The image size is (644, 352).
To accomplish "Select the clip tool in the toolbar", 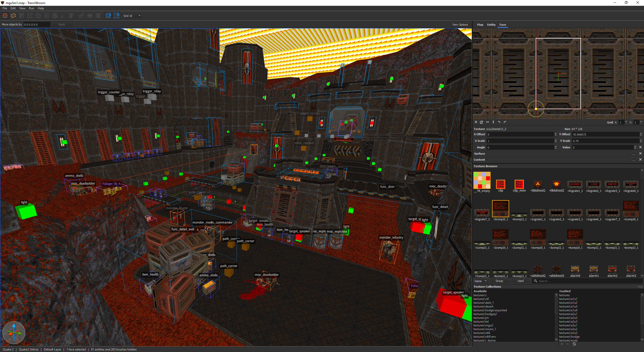I will pos(22,16).
